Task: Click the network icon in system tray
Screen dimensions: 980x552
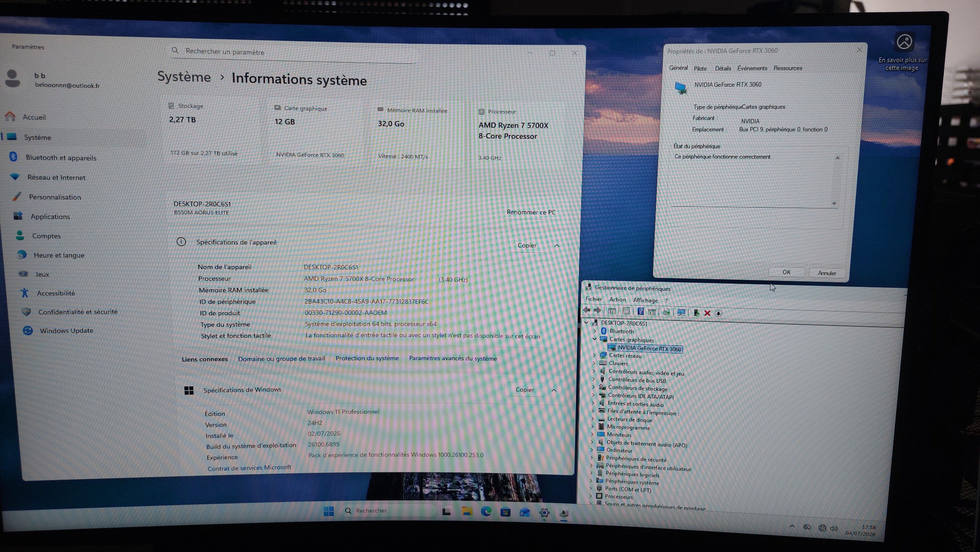Action: [x=822, y=528]
